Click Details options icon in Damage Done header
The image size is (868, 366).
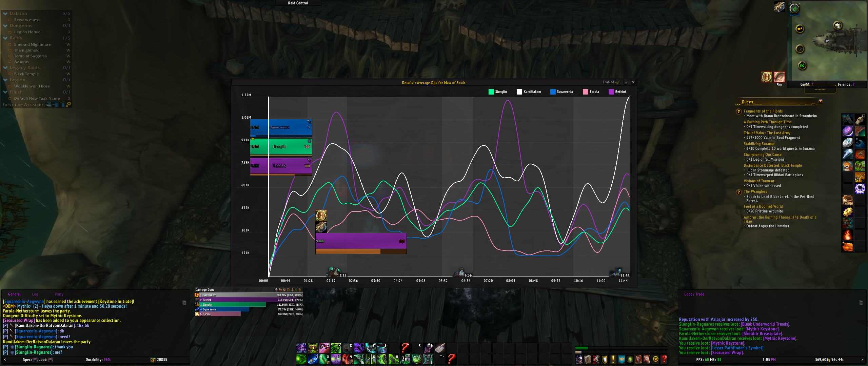[x=284, y=290]
